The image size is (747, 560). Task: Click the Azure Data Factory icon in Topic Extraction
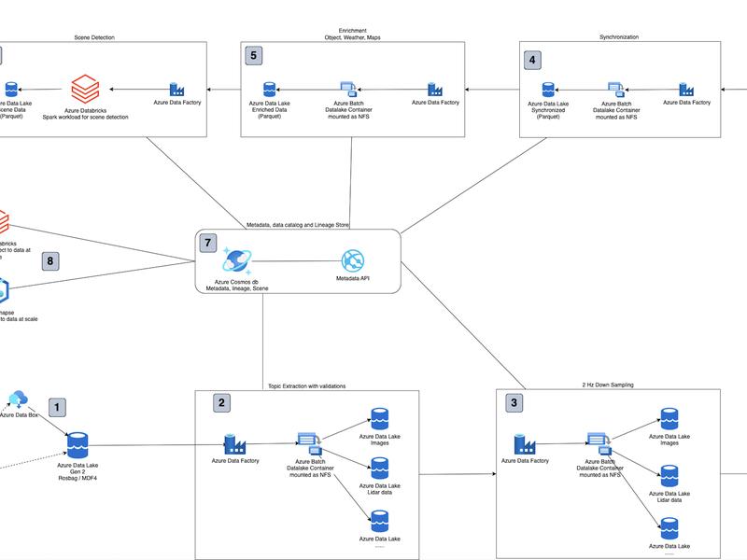pyautogui.click(x=235, y=444)
